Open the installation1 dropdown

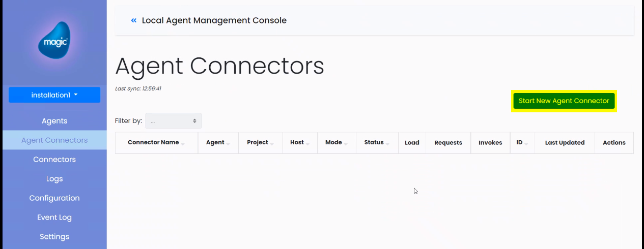click(x=54, y=95)
